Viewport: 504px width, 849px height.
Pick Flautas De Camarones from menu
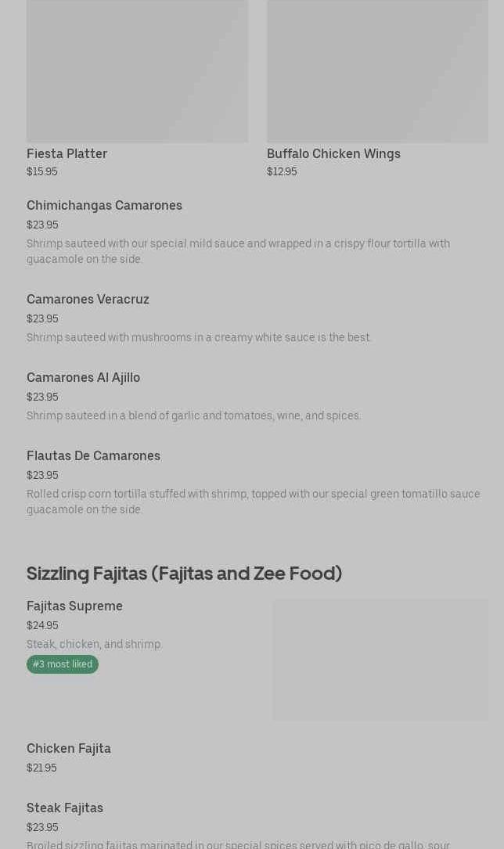coord(93,455)
